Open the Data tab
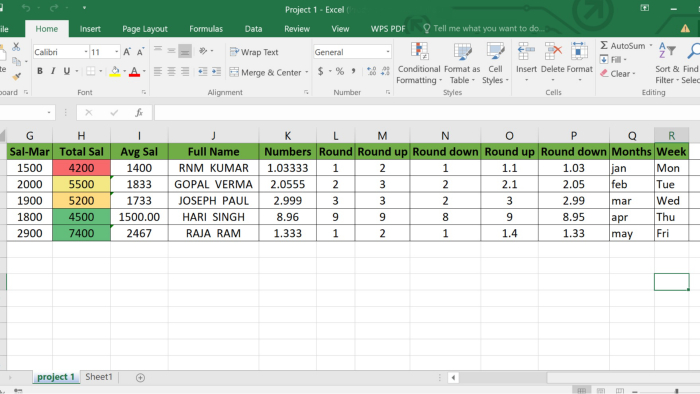The image size is (700, 394). tap(253, 29)
